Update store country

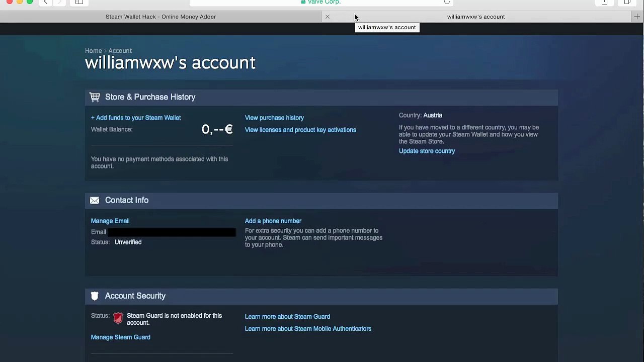[427, 151]
